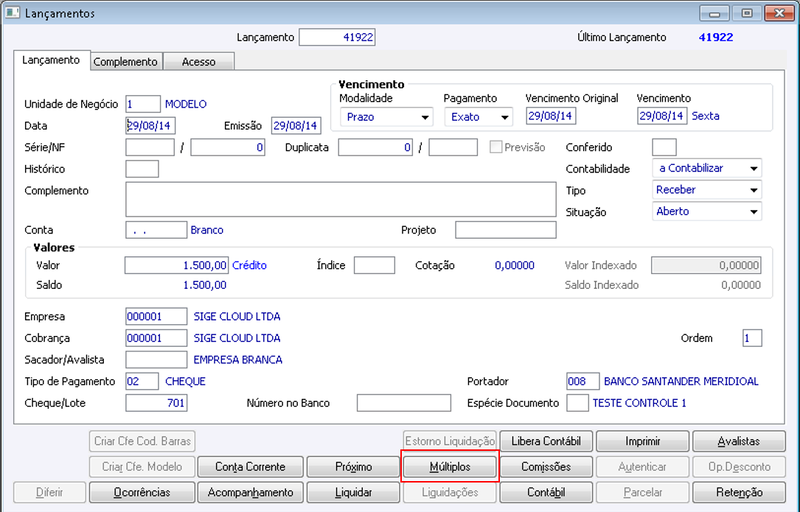Open the Contabilidade dropdown
This screenshot has width=800, height=512.
pos(707,168)
